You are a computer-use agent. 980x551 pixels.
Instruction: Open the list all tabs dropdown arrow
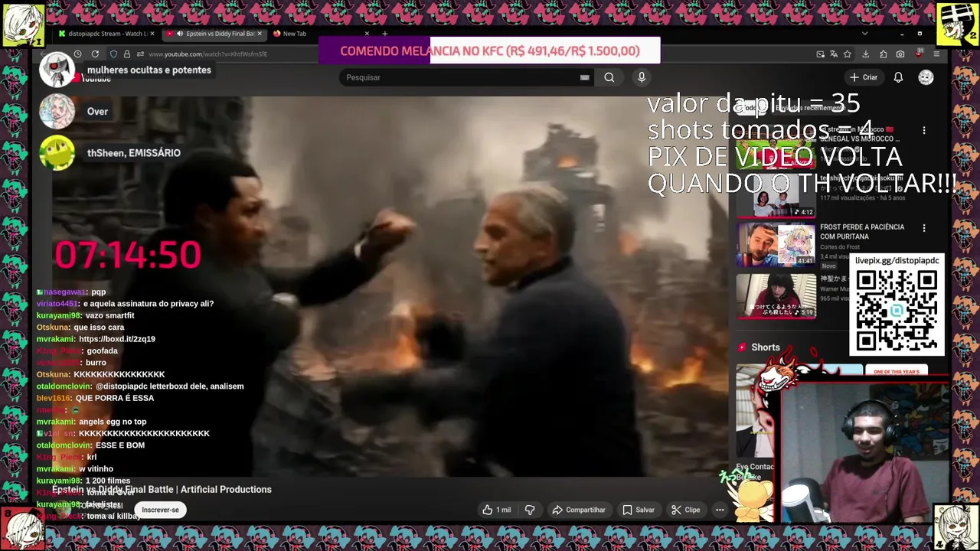pyautogui.click(x=865, y=34)
